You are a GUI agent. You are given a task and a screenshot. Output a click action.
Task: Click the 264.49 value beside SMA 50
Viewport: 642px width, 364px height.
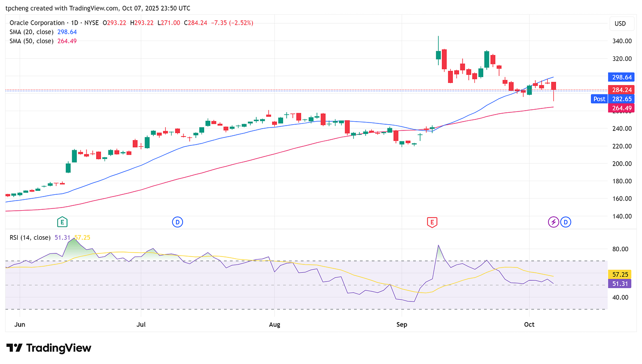[x=67, y=41]
